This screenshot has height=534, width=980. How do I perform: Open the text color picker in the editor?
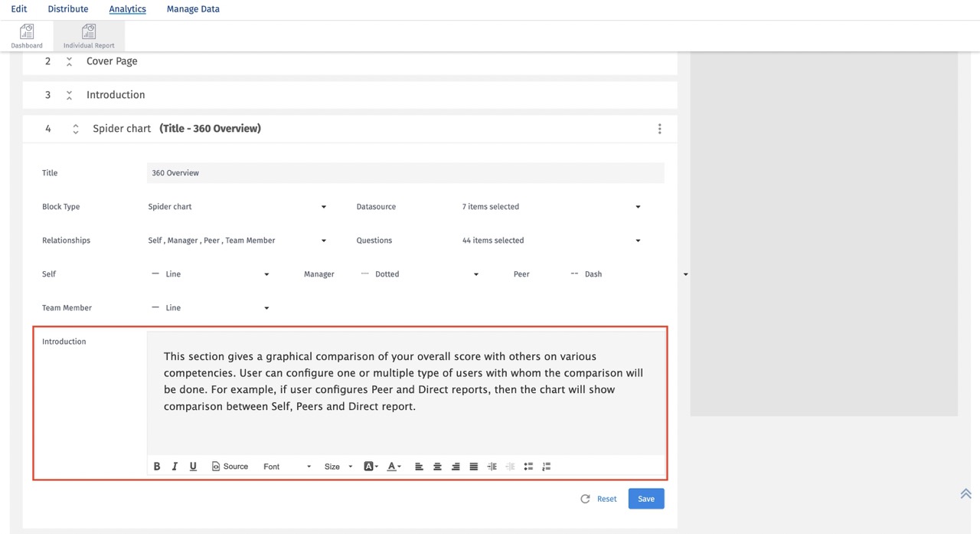pos(394,466)
